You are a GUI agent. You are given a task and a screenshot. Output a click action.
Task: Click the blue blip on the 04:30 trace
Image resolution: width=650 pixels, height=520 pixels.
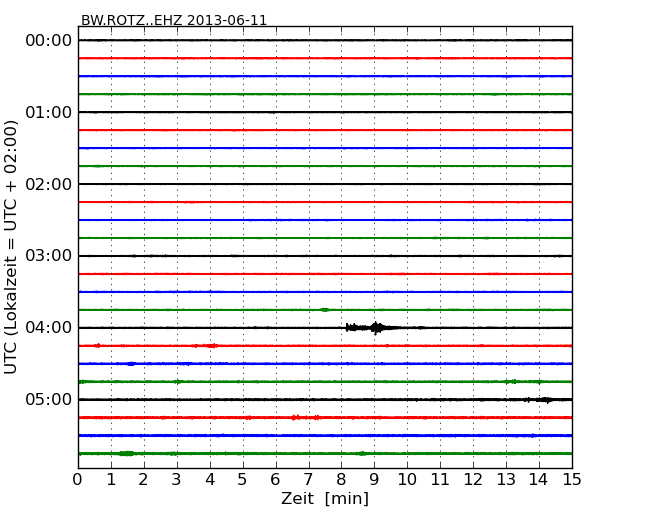131,364
